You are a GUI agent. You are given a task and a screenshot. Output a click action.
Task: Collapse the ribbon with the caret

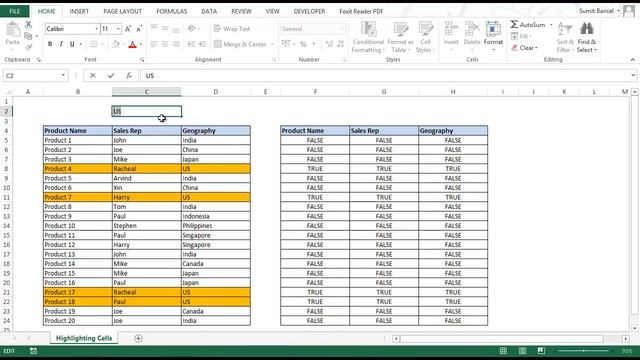(632, 60)
